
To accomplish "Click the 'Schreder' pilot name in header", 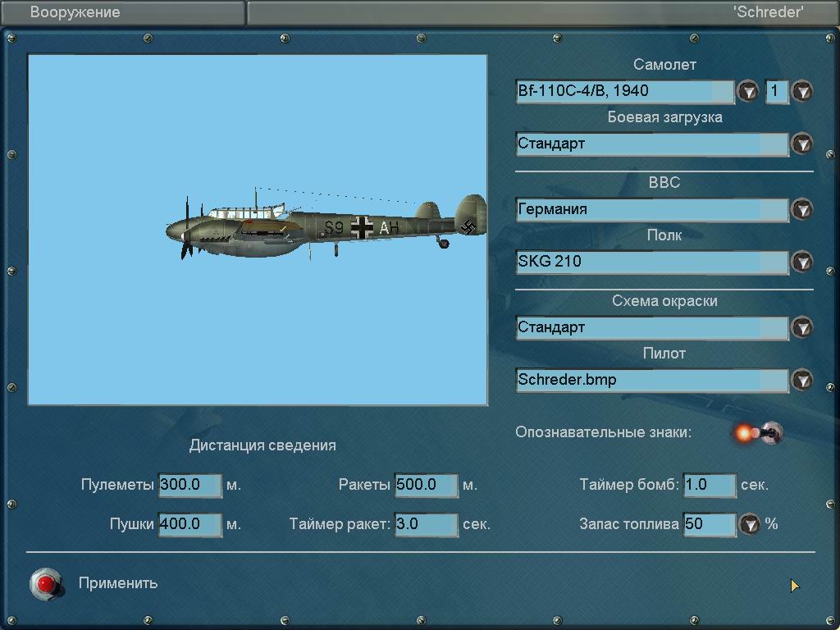I will 769,12.
